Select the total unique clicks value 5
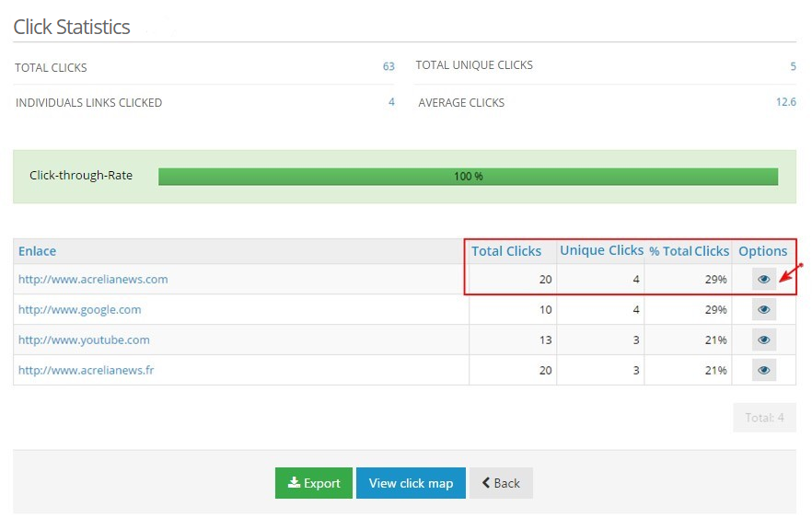 click(793, 66)
